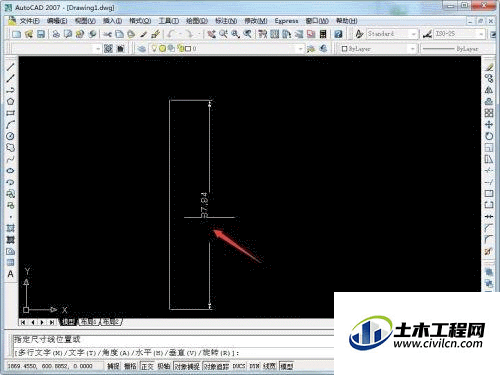
Task: Click the Plot (print) icon
Action: click(x=56, y=34)
